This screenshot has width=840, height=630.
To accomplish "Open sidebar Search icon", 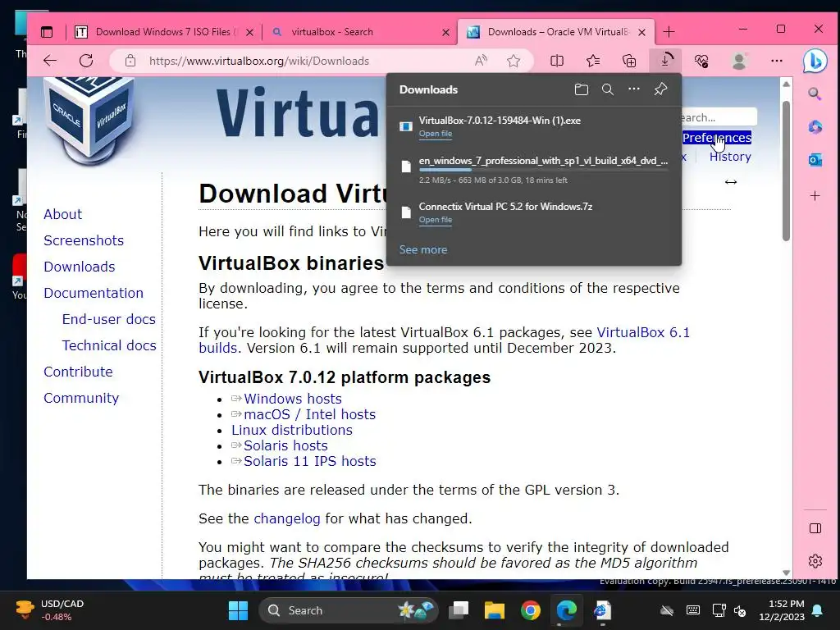I will coord(815,94).
